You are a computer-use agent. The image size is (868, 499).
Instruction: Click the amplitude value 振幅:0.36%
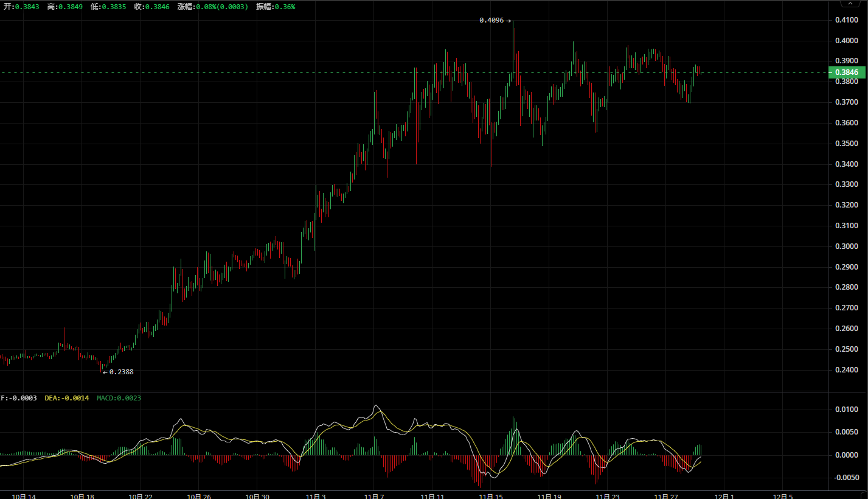[x=276, y=7]
